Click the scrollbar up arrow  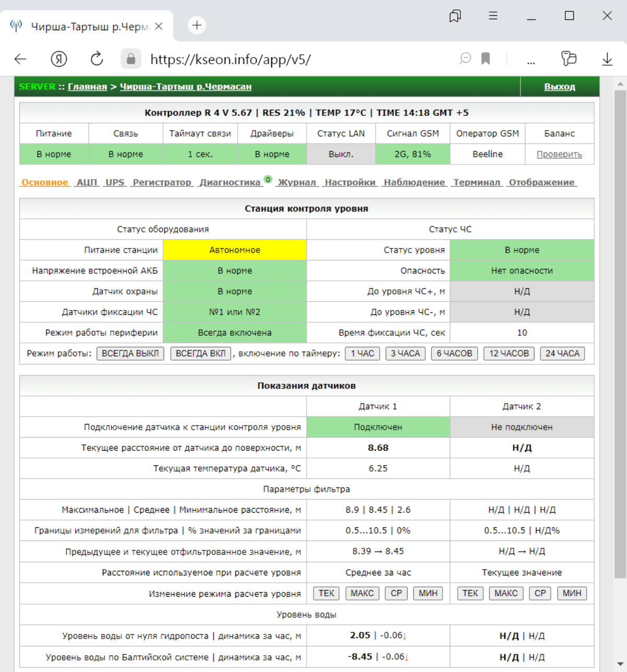point(620,84)
